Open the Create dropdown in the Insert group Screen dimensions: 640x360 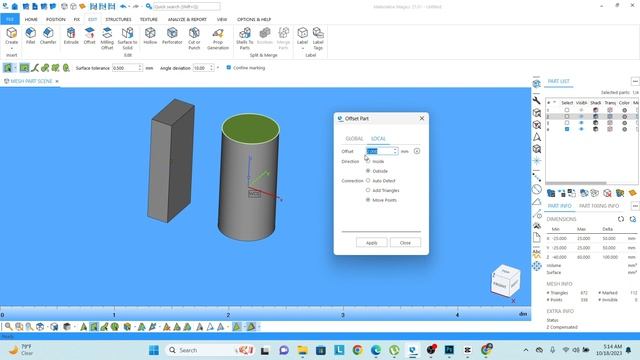(x=11, y=48)
